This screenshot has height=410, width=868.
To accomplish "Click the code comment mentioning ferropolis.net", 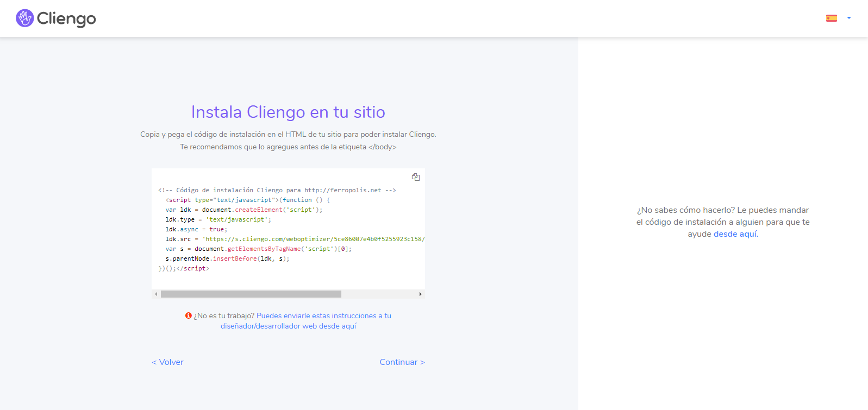I will point(277,190).
